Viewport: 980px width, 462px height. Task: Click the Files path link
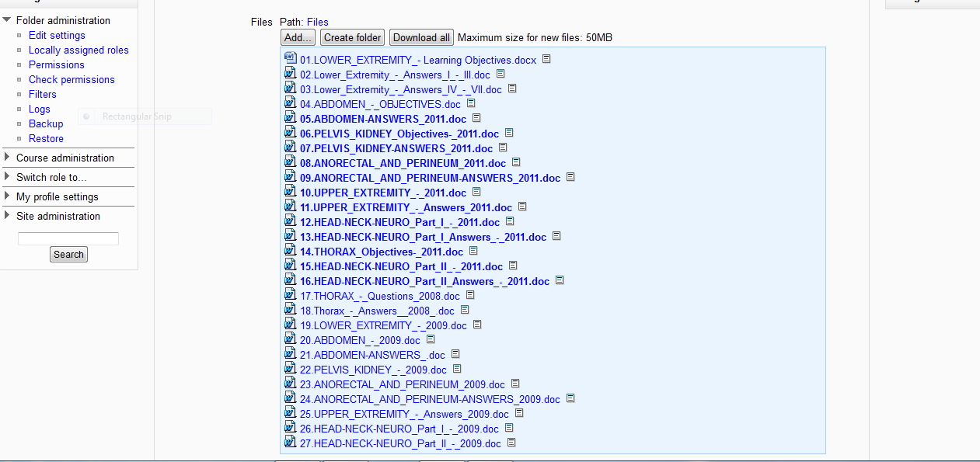[318, 22]
